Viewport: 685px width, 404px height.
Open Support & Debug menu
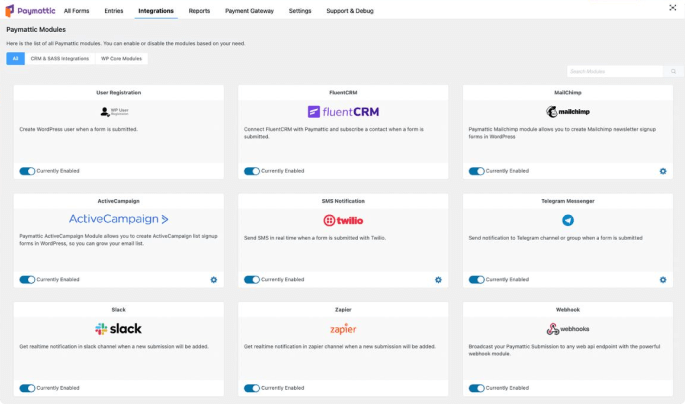coord(350,11)
